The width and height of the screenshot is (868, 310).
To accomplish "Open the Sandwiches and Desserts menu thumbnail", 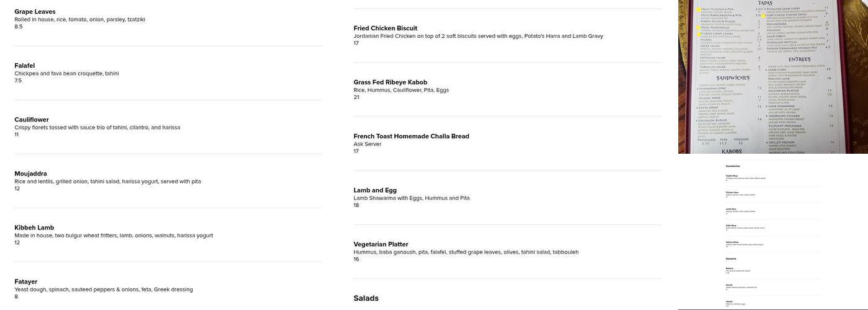I will pos(773,233).
